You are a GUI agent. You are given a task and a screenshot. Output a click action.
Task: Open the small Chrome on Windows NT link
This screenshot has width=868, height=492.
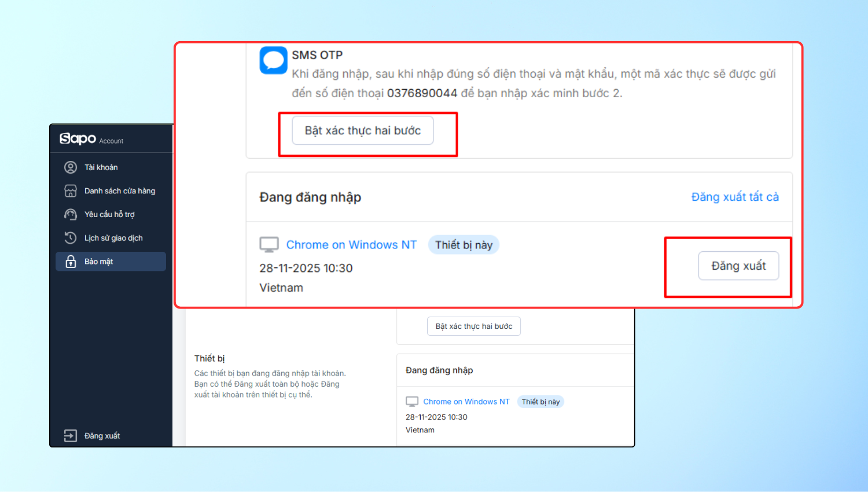coord(466,402)
